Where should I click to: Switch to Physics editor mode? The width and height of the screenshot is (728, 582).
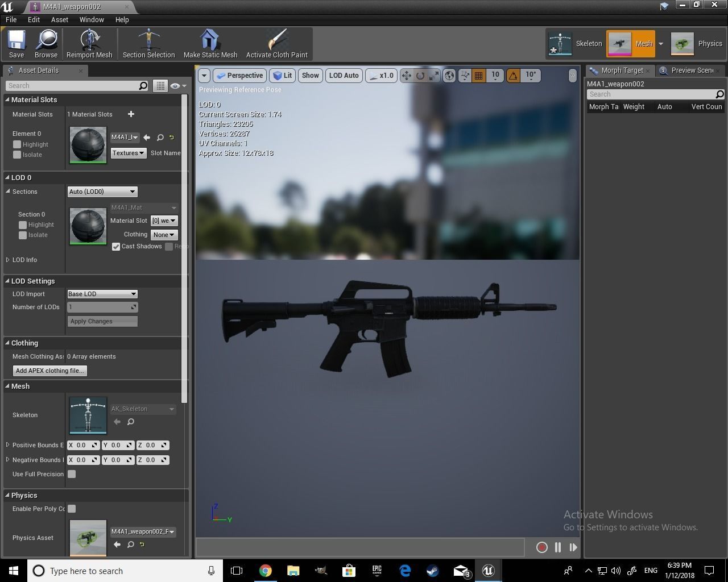point(697,44)
